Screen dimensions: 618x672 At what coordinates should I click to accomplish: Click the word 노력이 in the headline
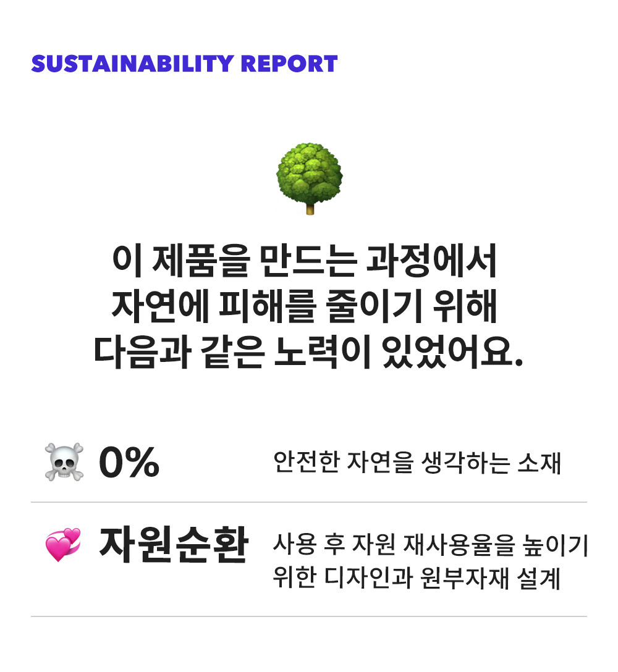pyautogui.click(x=322, y=351)
